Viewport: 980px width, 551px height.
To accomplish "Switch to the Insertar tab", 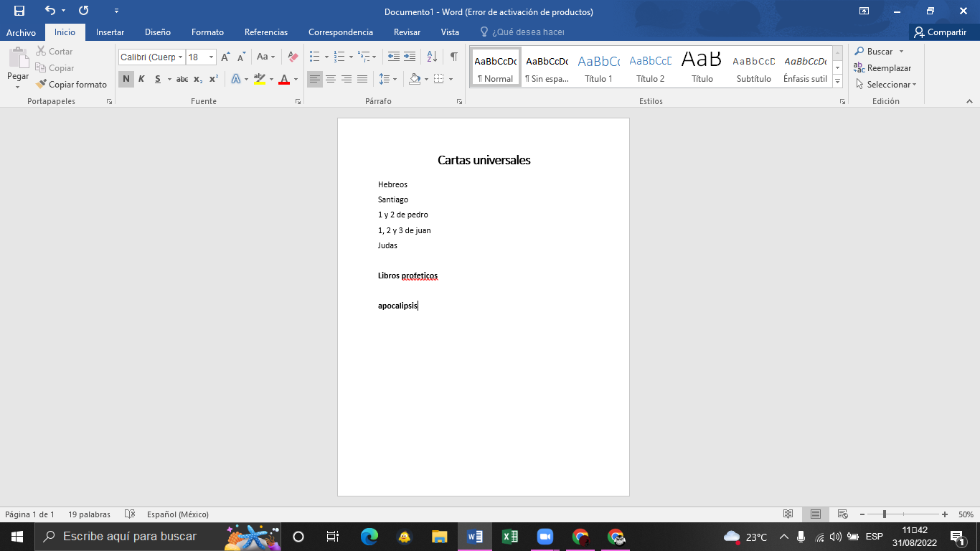I will (x=110, y=32).
